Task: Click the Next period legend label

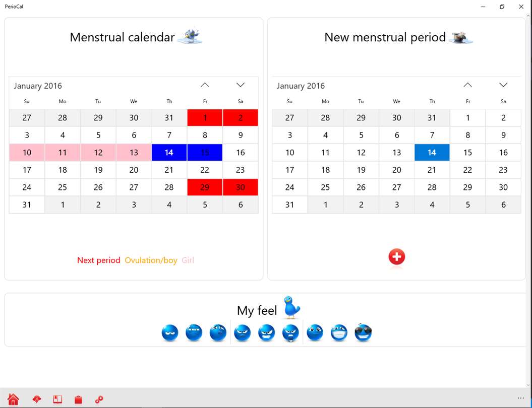Action: coord(99,260)
